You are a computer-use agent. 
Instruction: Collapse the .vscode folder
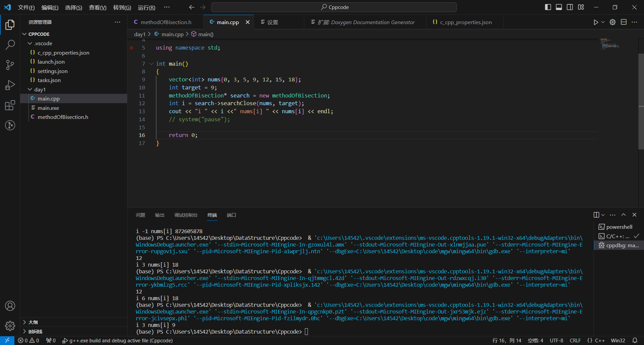point(30,44)
